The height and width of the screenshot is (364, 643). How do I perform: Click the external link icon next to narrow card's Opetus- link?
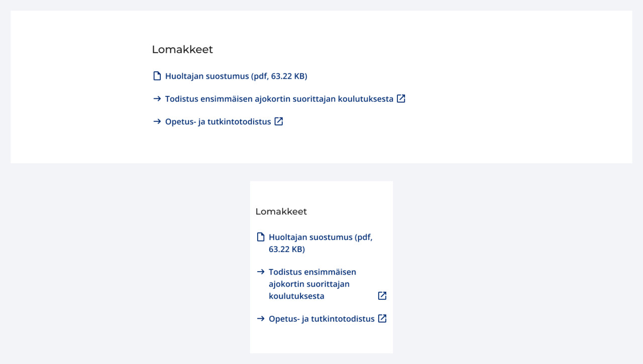tap(382, 318)
